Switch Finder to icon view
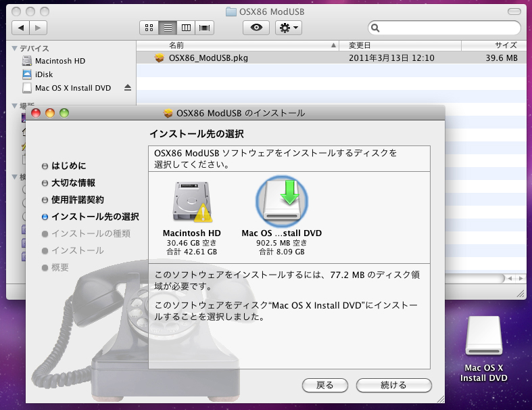 pyautogui.click(x=149, y=28)
